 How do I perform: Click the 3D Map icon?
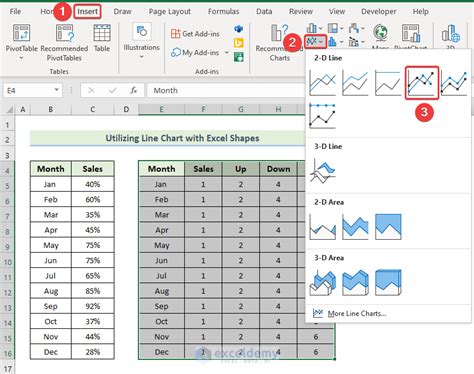pos(451,33)
